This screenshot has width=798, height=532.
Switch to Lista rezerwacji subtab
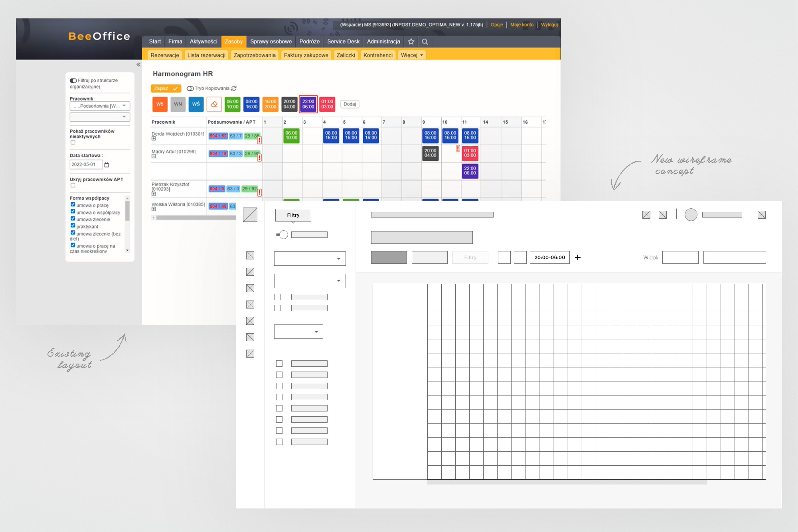tap(206, 55)
